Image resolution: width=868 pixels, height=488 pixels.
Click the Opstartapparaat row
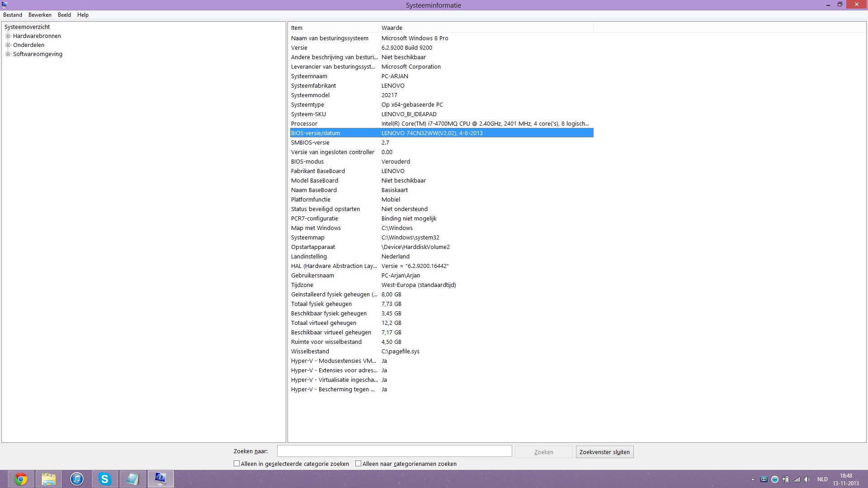441,247
